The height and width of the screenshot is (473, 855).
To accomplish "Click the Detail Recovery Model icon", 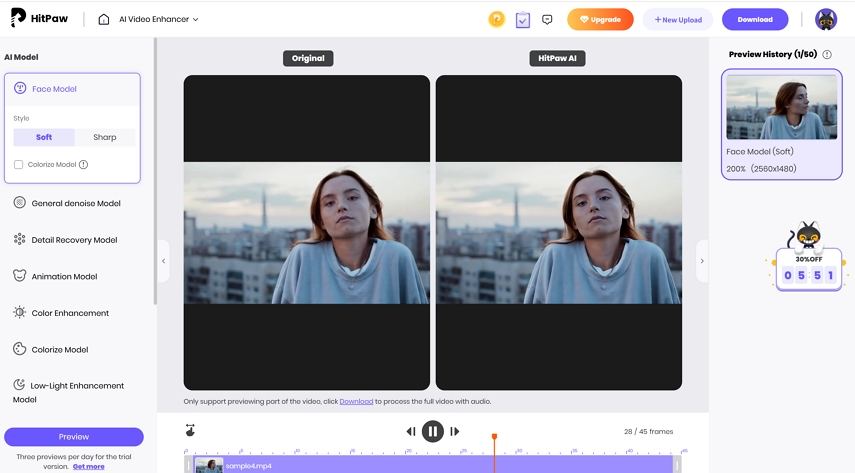I will point(20,239).
